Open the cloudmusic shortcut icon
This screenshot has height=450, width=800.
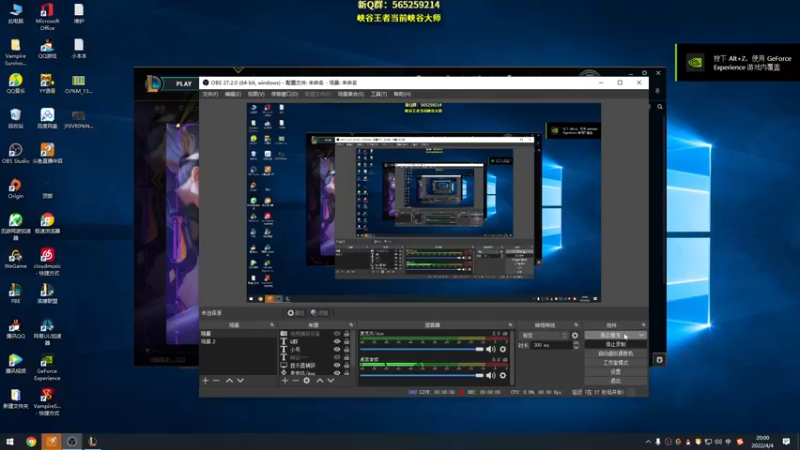pos(47,261)
